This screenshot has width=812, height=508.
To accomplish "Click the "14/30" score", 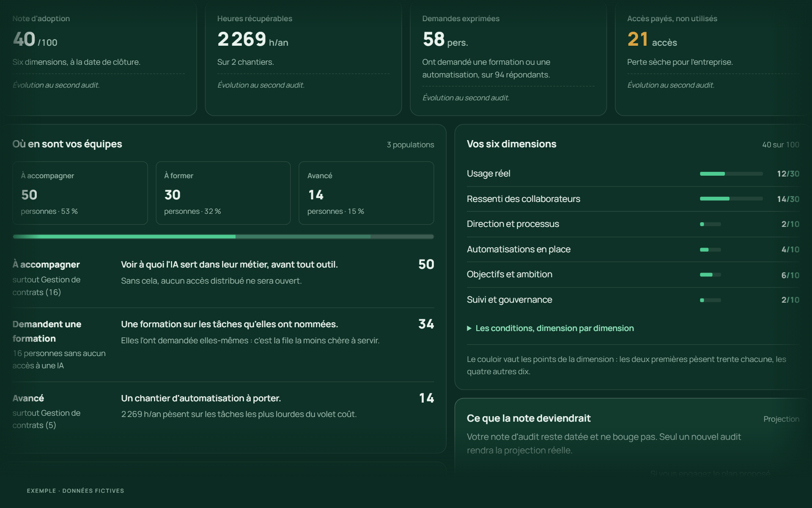I will 788,199.
